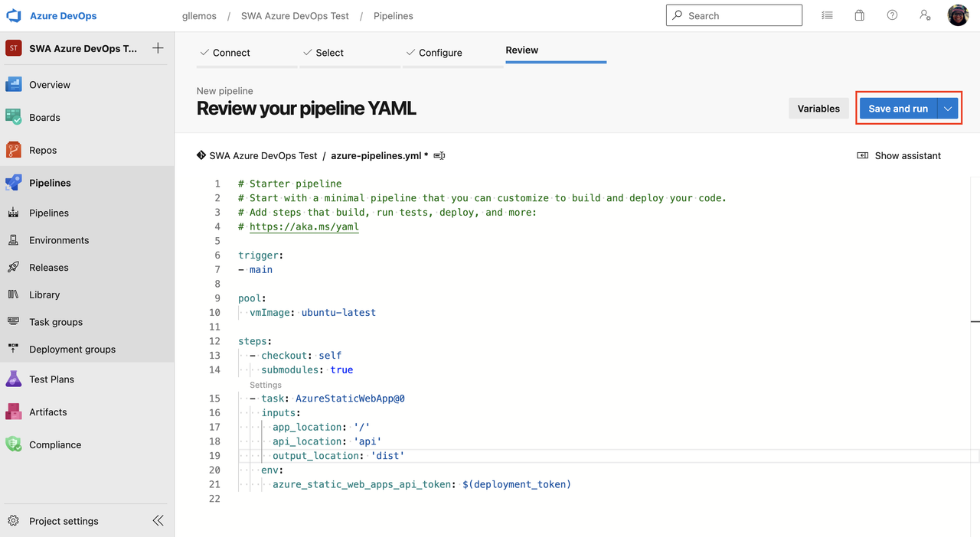Screen dimensions: 980x537
Task: Click the $(deployment_token) value
Action: coord(517,484)
